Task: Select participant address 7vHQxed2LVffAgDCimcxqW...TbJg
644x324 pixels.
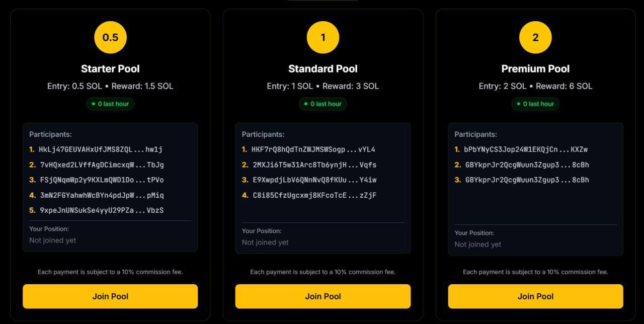Action: pyautogui.click(x=101, y=165)
